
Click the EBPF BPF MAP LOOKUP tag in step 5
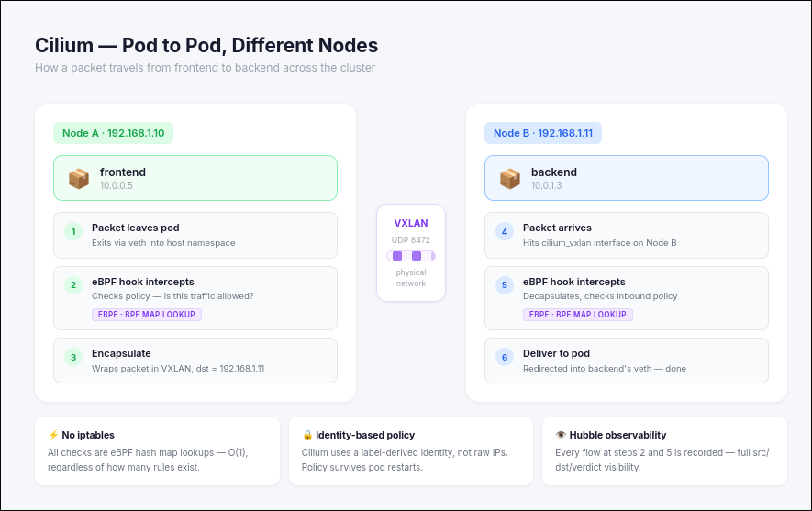(x=578, y=315)
